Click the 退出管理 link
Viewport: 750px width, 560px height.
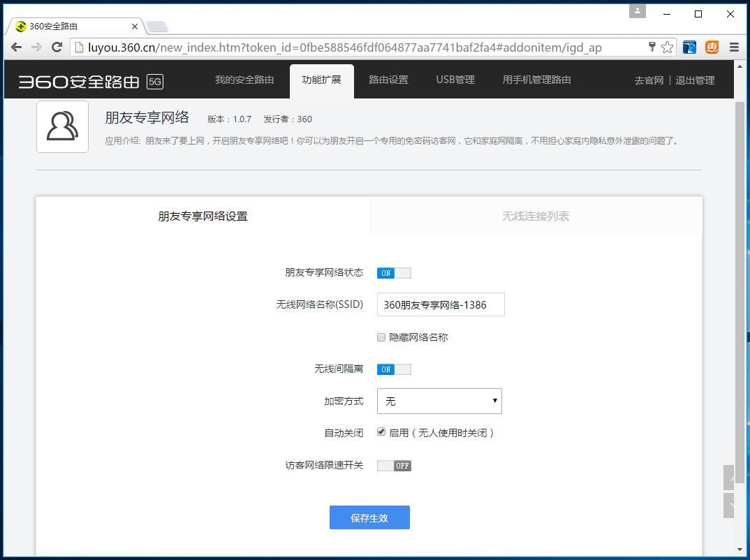(x=696, y=80)
